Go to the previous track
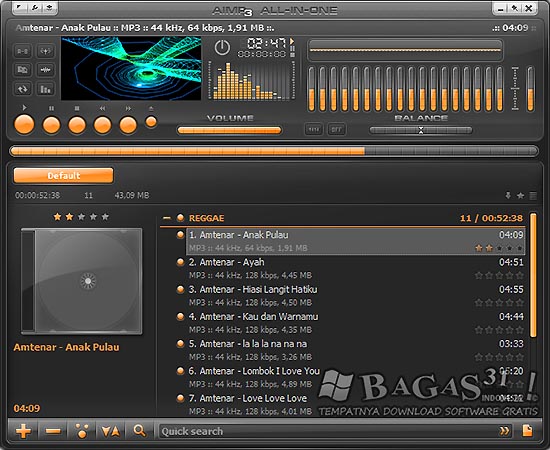 (x=102, y=125)
